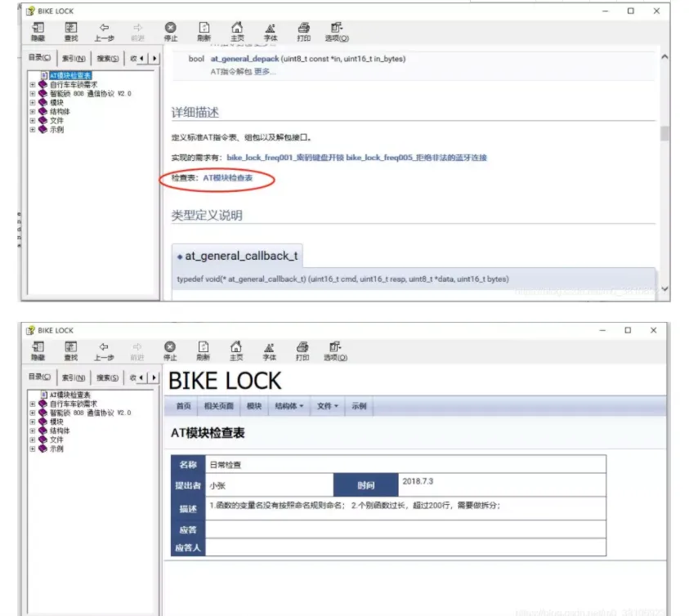Click 相关页面 in BIKE LOCK navigation bar
Screen dimensions: 689x616
pyautogui.click(x=218, y=406)
